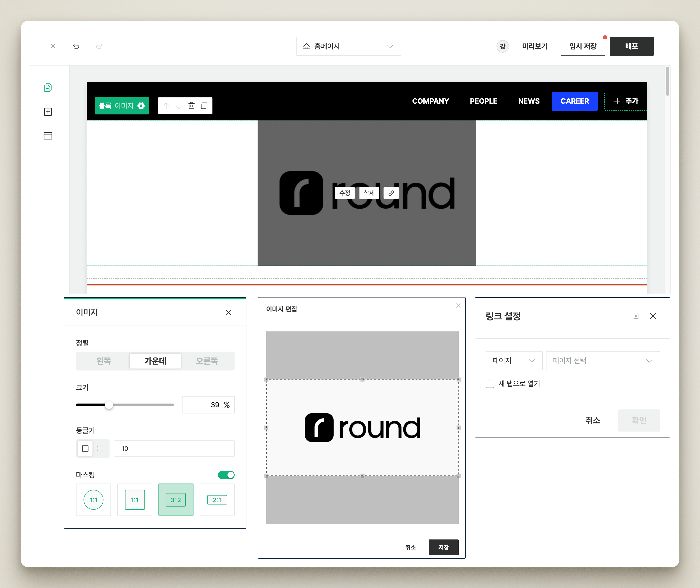The width and height of the screenshot is (700, 588).
Task: Undo the last change
Action: click(76, 46)
